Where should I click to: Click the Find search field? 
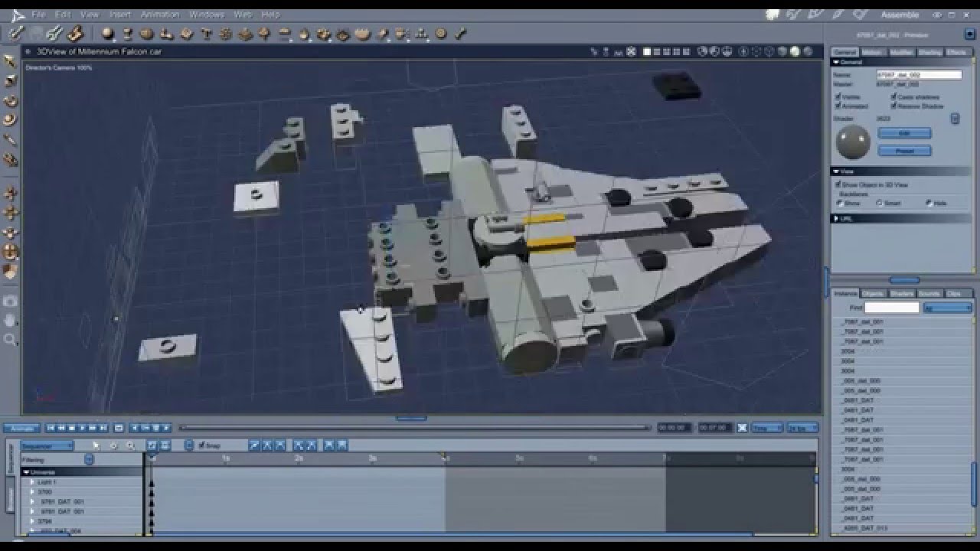[x=891, y=307]
